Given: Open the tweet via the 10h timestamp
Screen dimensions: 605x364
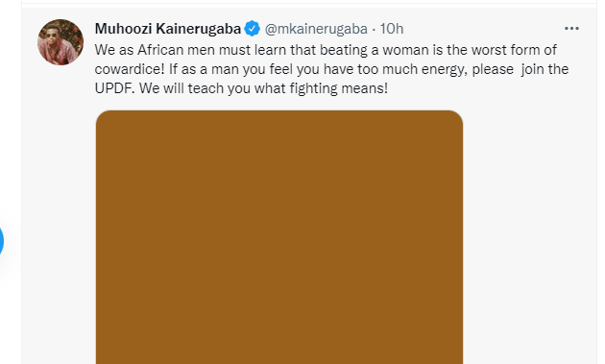Looking at the screenshot, I should (392, 29).
